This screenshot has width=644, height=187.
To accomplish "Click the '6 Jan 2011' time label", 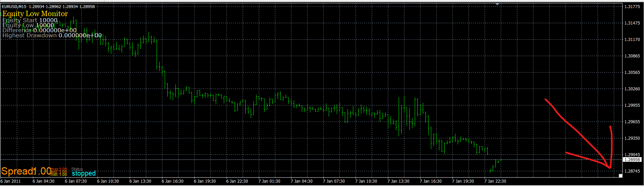I will [x=11, y=181].
